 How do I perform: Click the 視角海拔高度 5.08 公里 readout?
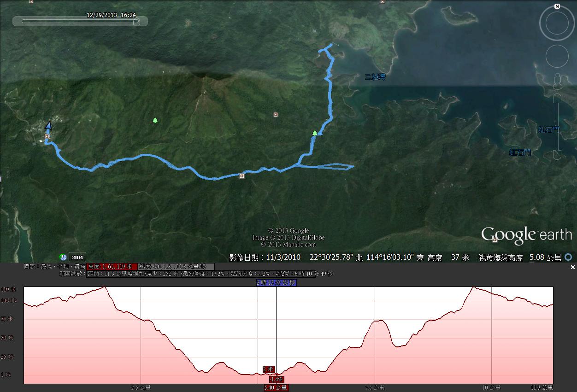pos(520,257)
